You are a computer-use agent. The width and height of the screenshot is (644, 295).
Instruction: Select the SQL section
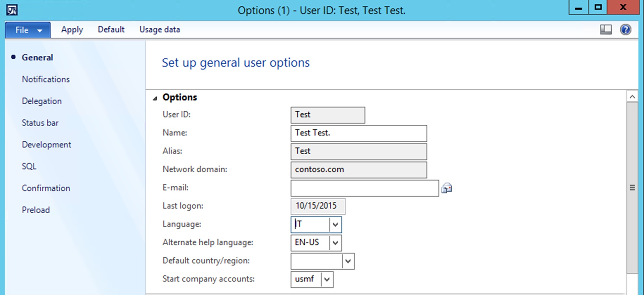click(x=29, y=166)
